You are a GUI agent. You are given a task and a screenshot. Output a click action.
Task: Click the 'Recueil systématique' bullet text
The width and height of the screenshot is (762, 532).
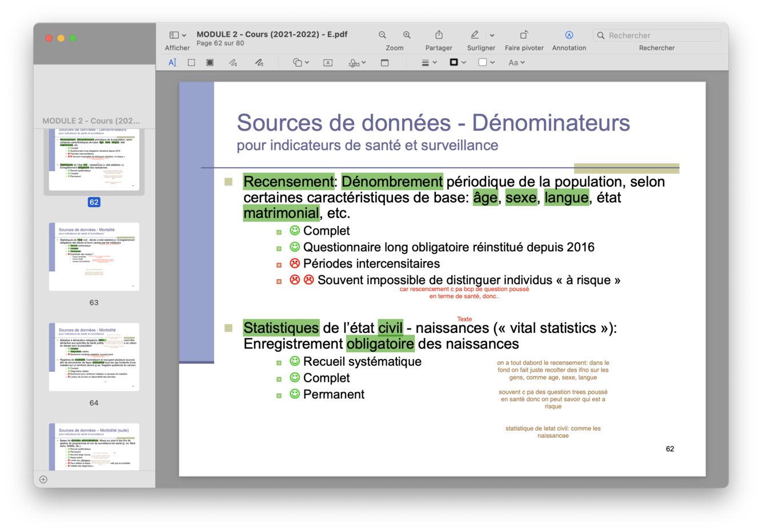pos(362,361)
